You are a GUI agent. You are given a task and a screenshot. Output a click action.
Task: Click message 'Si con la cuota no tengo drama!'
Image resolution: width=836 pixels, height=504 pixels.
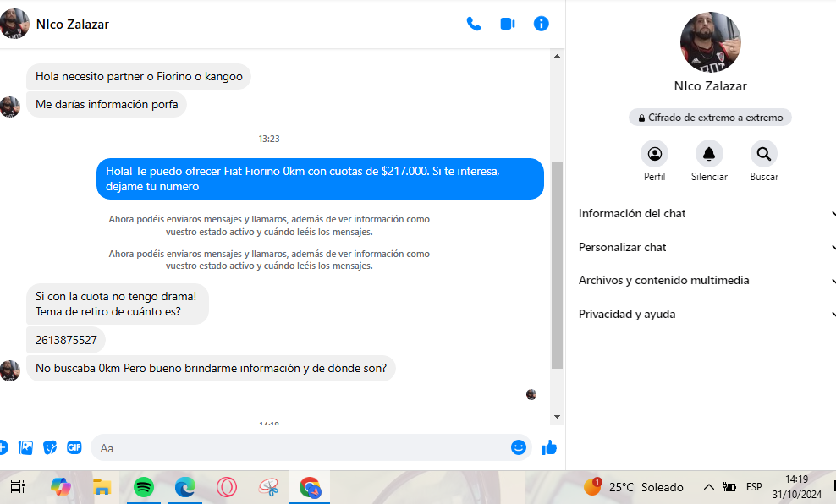pos(118,304)
